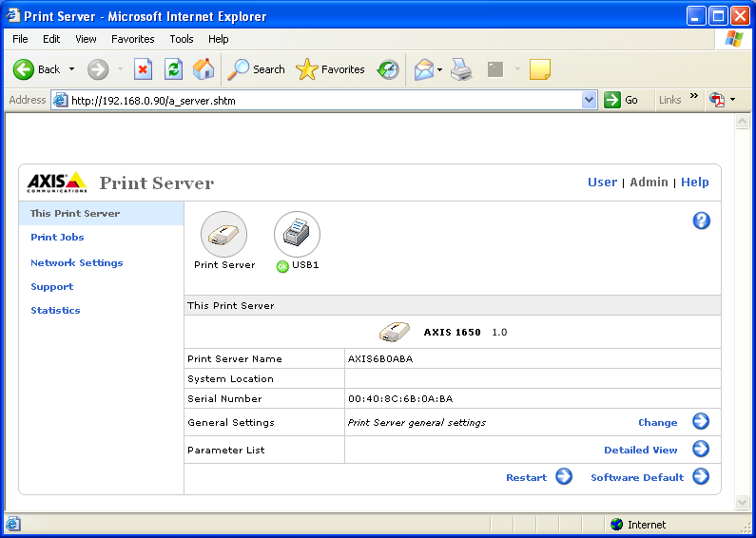Click the Adobe PDF toolbar icon
The height and width of the screenshot is (538, 756).
pos(717,100)
